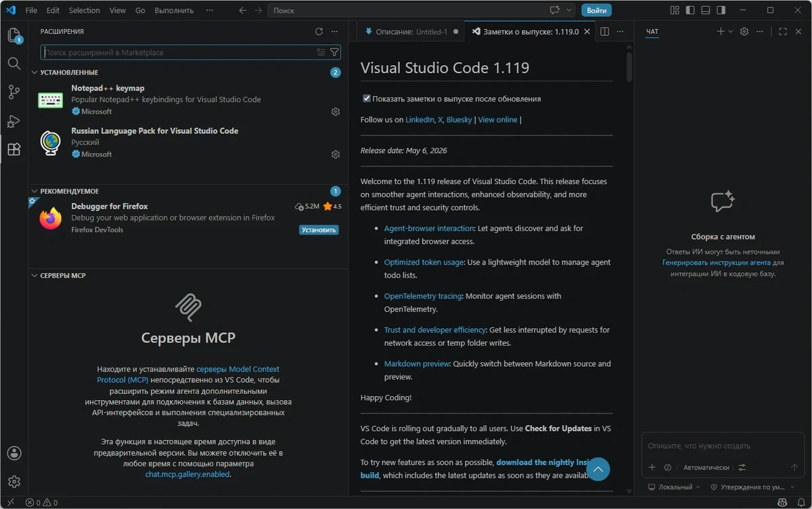Install Debugger for Firefox with Установить
The height and width of the screenshot is (509, 812).
(x=319, y=229)
